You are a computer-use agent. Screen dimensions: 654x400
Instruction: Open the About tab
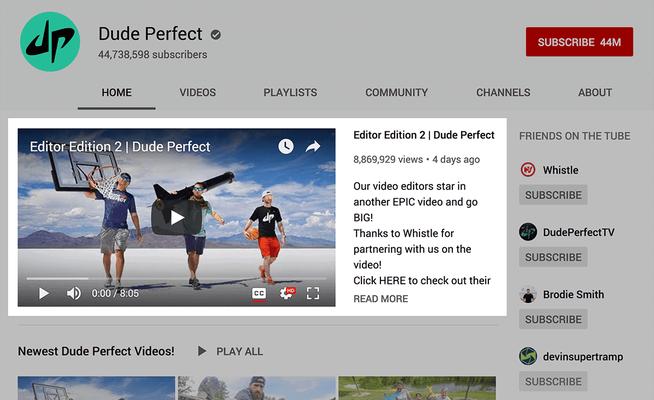point(595,93)
